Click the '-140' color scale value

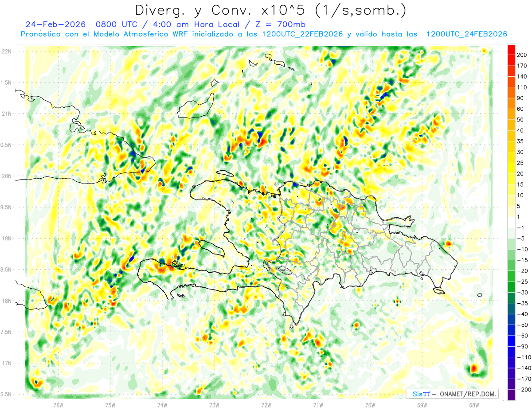click(524, 368)
